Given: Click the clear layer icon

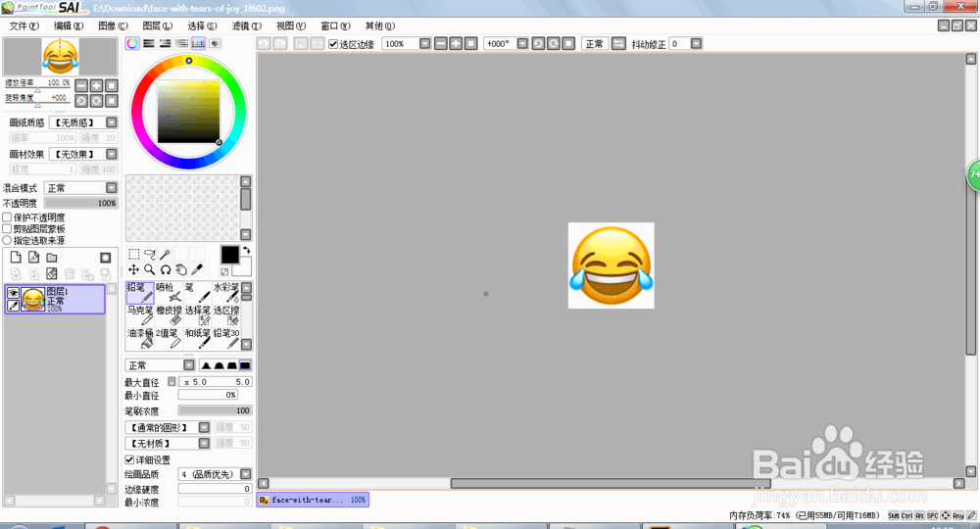Looking at the screenshot, I should (x=52, y=273).
